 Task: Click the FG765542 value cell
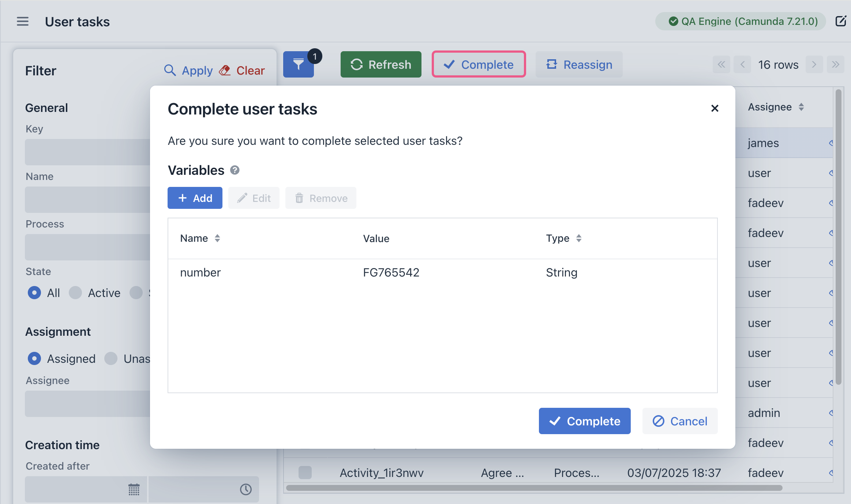[391, 272]
